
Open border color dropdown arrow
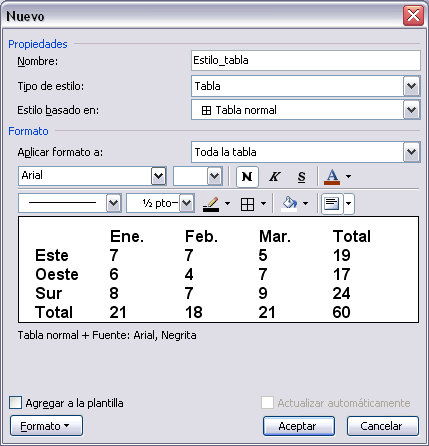pos(227,203)
